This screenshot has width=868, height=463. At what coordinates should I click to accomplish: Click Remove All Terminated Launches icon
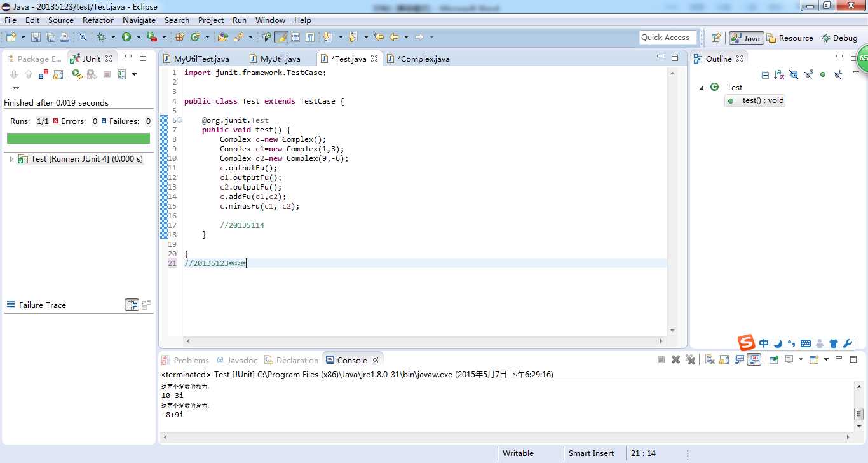click(691, 359)
